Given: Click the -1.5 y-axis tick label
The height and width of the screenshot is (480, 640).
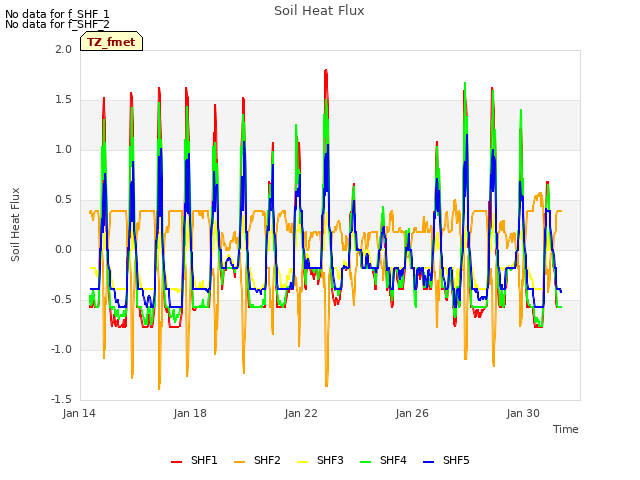Looking at the screenshot, I should point(61,399).
